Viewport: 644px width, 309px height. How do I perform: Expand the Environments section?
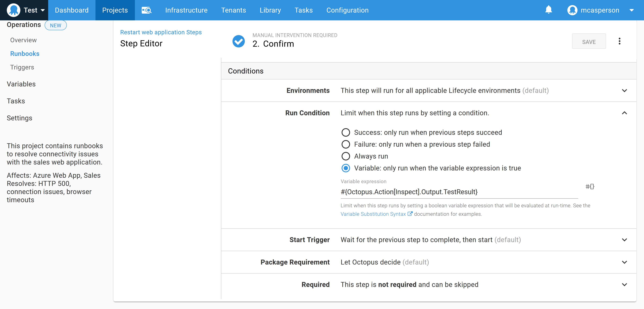(625, 90)
